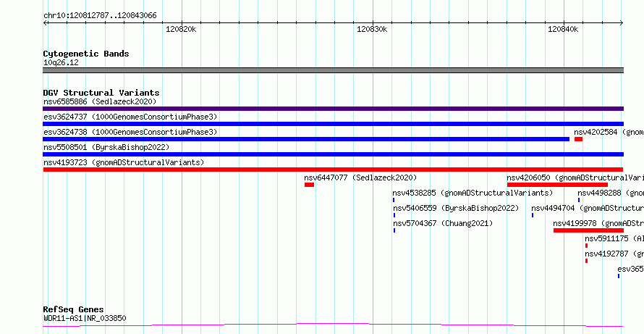644x334 pixels.
Task: Click the nsv4202584 variant label
Action: pos(609,132)
